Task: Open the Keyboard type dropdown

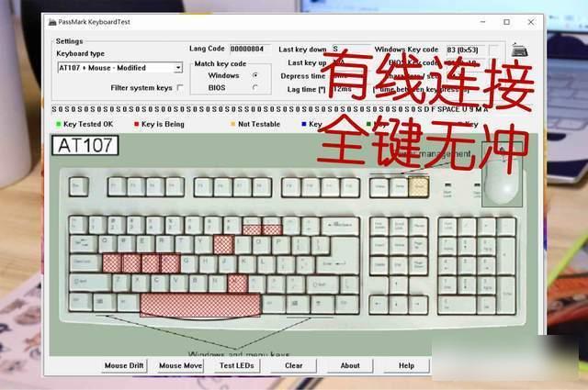Action: pyautogui.click(x=177, y=68)
